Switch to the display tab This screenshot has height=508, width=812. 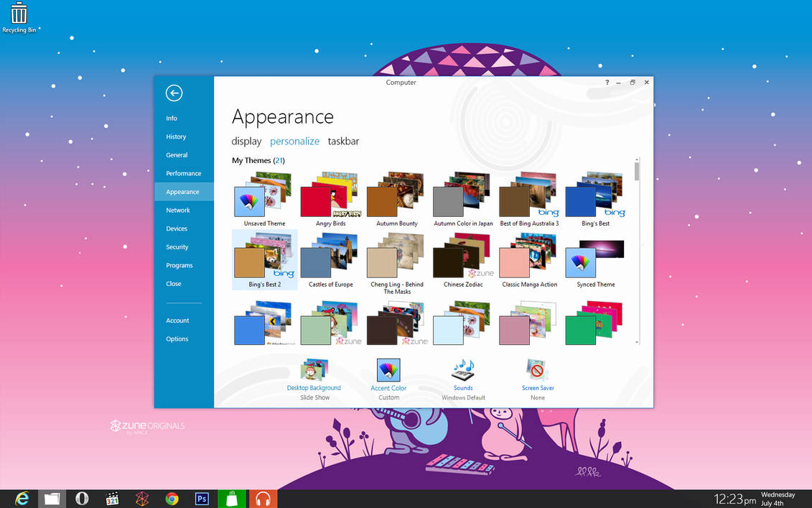click(x=246, y=141)
